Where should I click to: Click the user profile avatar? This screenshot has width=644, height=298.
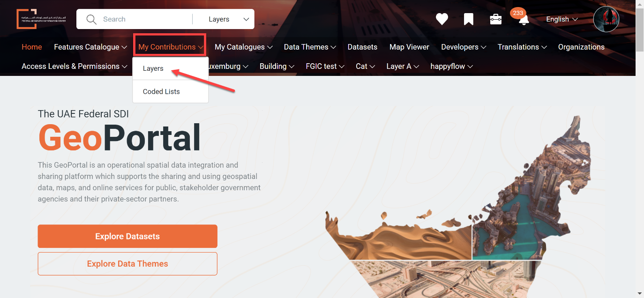click(606, 19)
